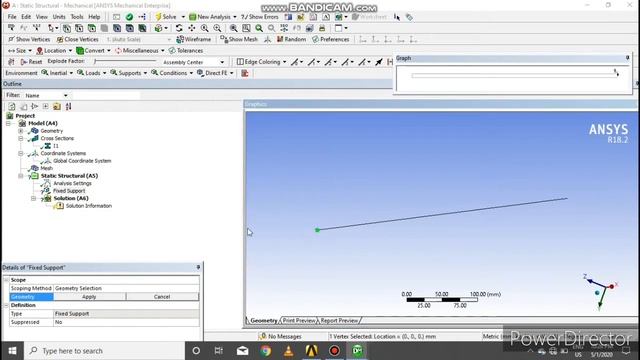The image size is (640, 360).
Task: Select Analysis Settings in the tree
Action: click(72, 183)
